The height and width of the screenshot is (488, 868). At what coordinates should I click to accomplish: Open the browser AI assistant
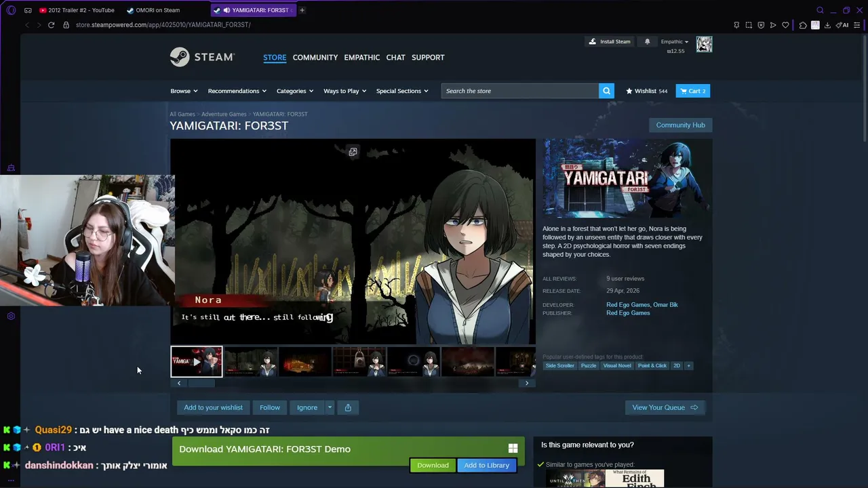[x=842, y=25]
